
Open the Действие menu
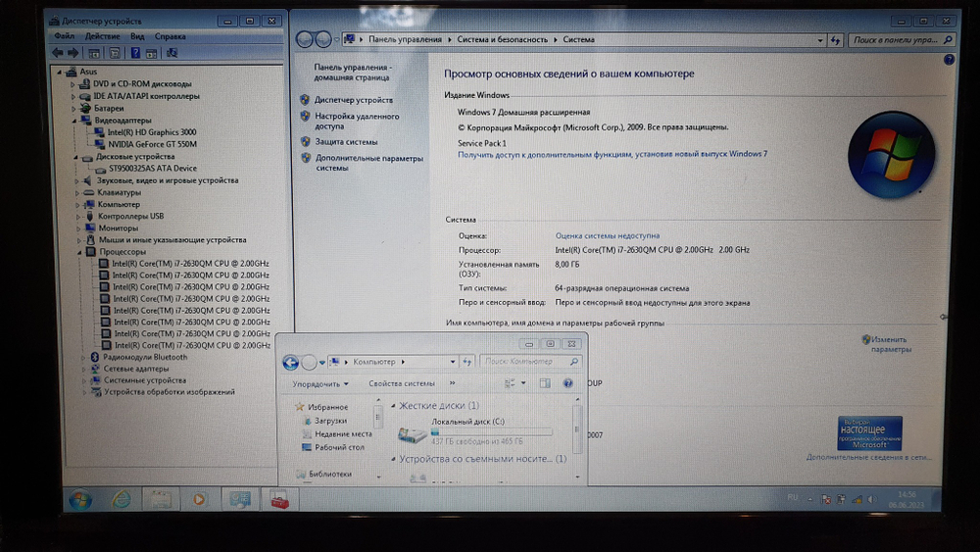pos(103,36)
